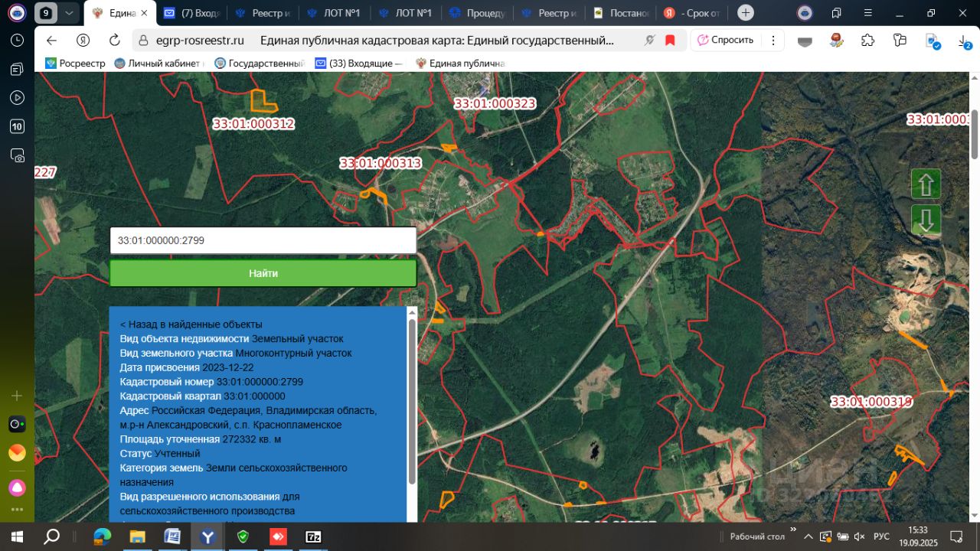
Task: Open Microsoft Word from the taskbar
Action: coord(172,536)
